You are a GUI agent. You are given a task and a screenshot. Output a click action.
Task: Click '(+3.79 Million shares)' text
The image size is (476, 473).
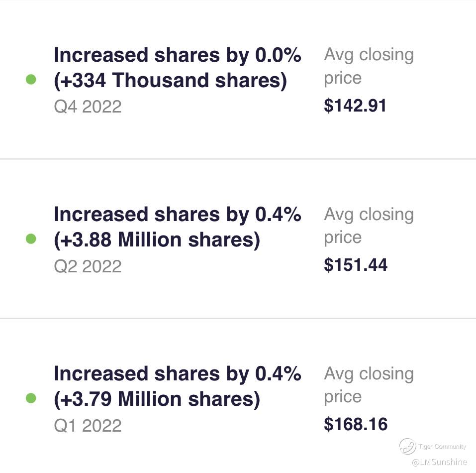tap(157, 399)
